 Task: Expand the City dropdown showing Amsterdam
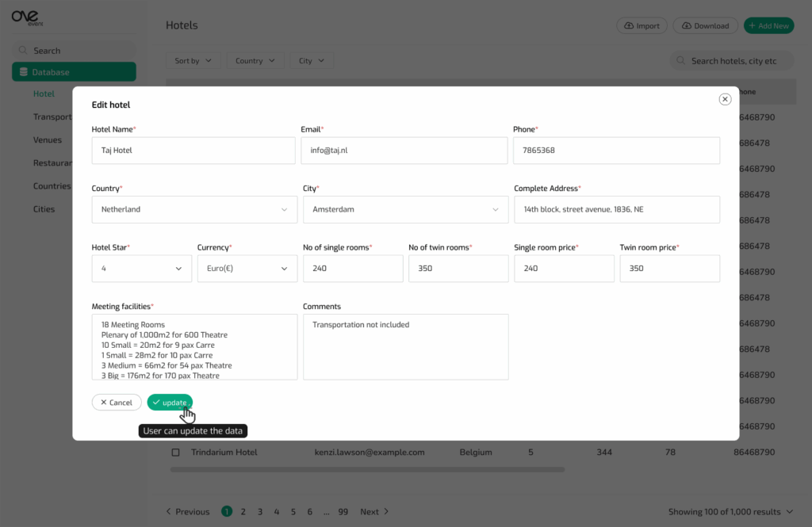(405, 209)
